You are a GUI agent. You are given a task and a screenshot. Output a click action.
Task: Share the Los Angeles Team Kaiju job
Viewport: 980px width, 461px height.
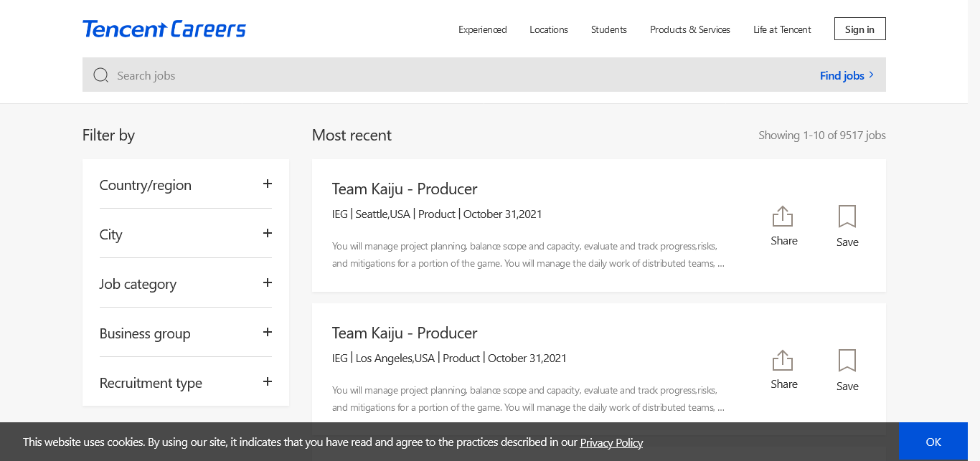pyautogui.click(x=783, y=369)
